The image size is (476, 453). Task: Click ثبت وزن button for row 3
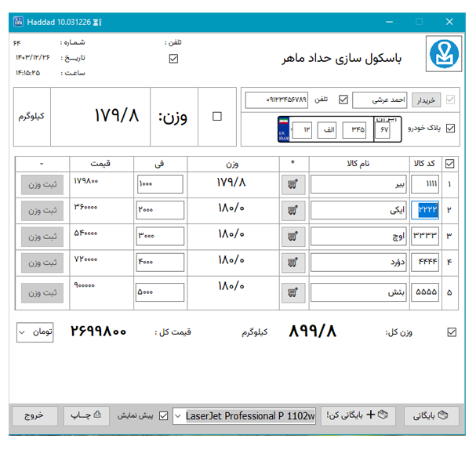42,237
